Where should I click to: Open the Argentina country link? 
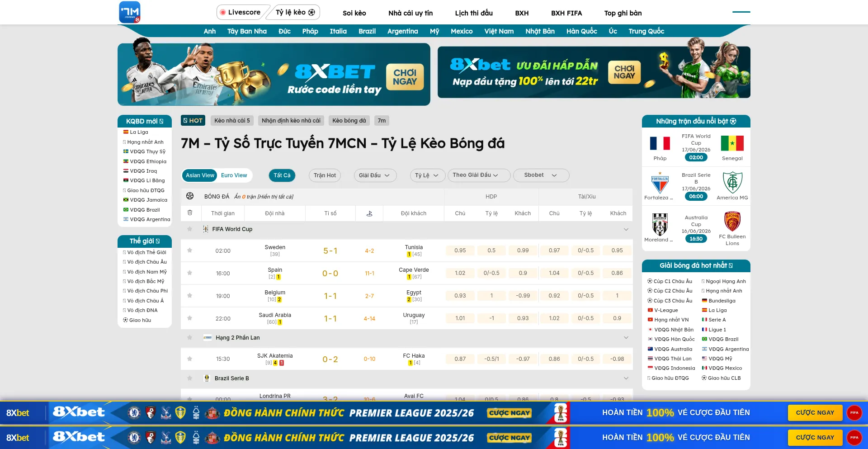click(x=402, y=31)
